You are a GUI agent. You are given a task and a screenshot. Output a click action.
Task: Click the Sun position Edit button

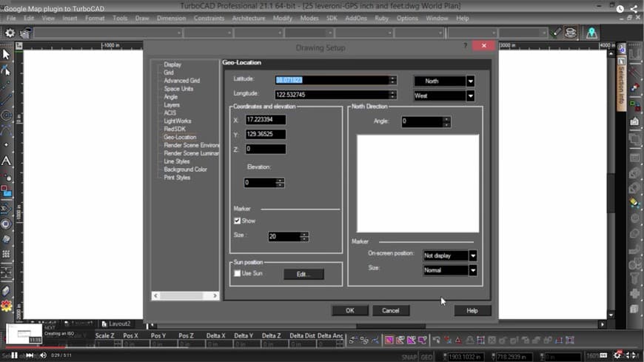[x=303, y=274]
